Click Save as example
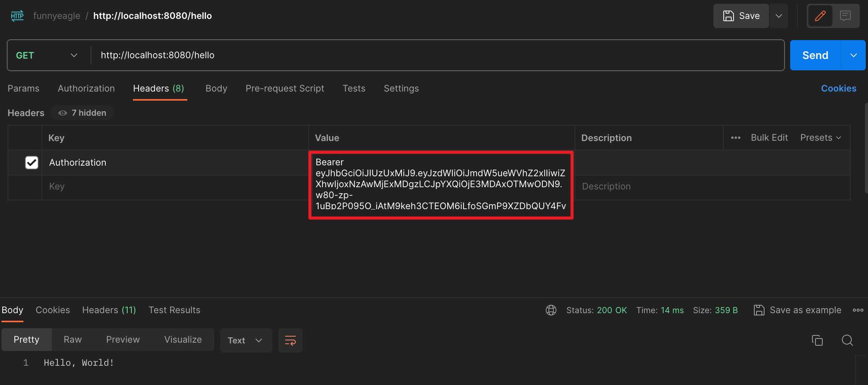The height and width of the screenshot is (385, 868). coord(797,310)
